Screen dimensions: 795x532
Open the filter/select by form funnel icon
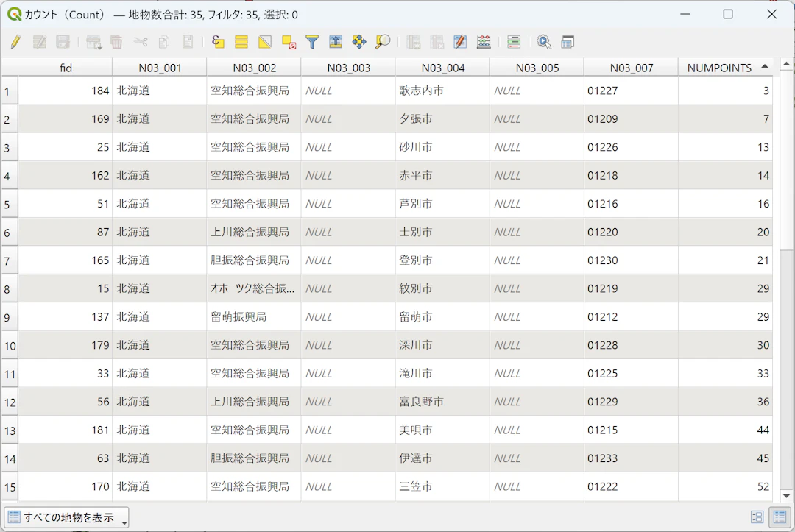[x=312, y=42]
